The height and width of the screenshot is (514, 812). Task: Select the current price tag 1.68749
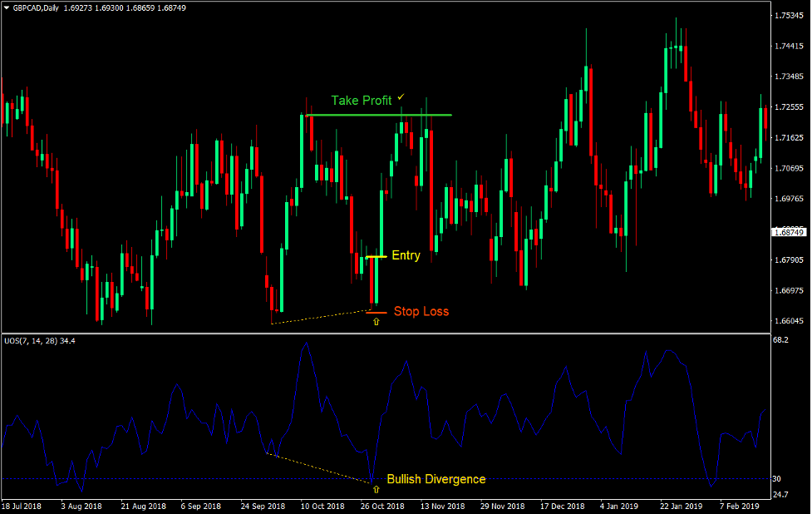788,232
